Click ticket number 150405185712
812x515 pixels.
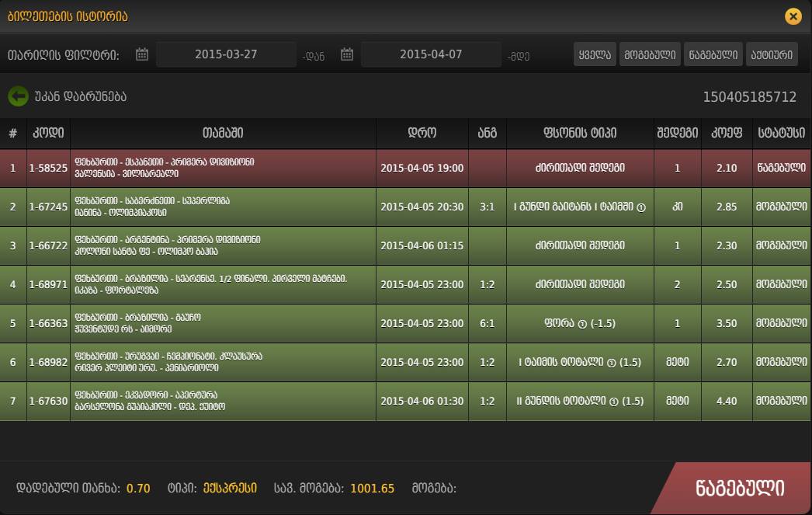coord(749,97)
